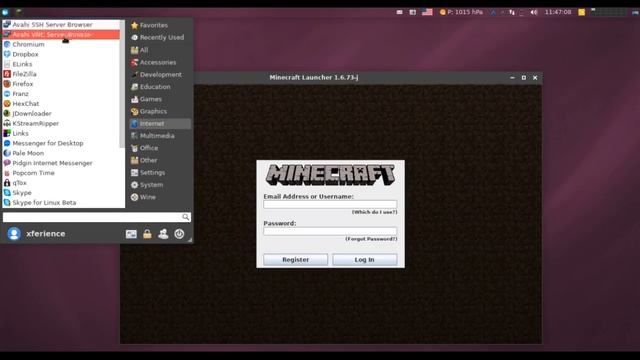640x360 pixels.
Task: Open the "Forgot Password?" link
Action: (371, 239)
